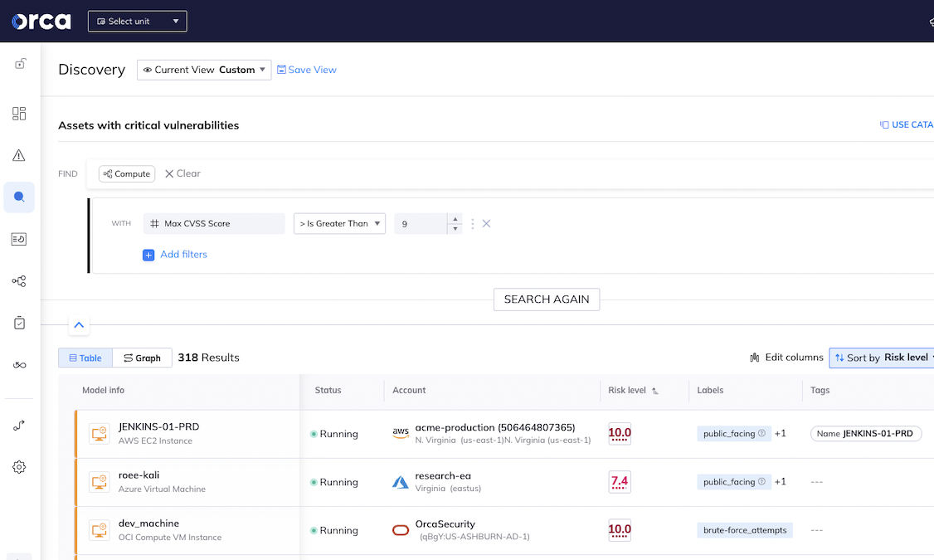Open Edit columns

[x=786, y=358]
